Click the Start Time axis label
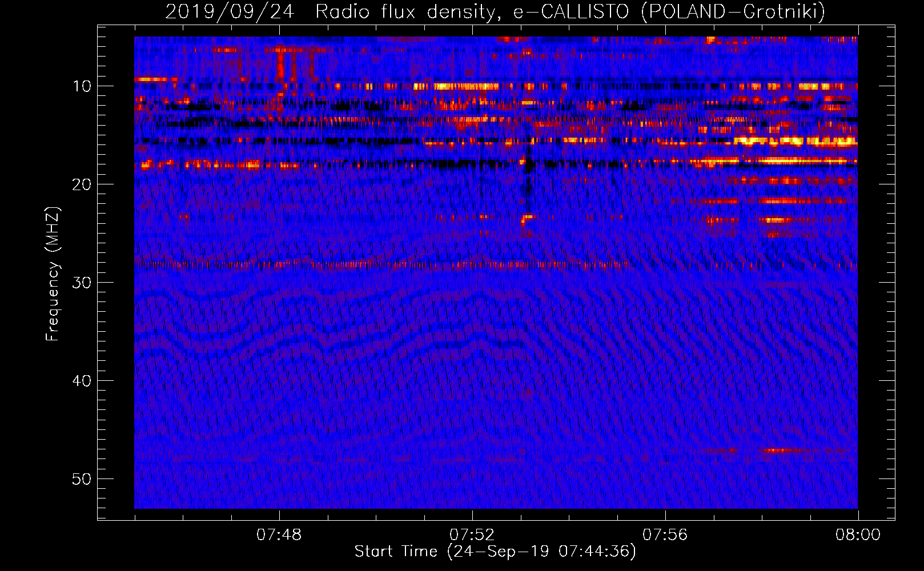Screen dimensions: 924x571 pos(495,552)
